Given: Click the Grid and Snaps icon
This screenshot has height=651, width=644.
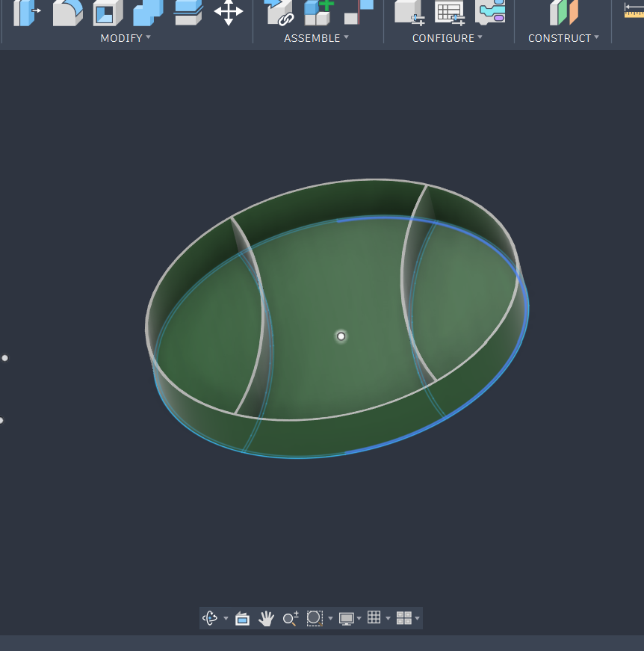Looking at the screenshot, I should pos(374,617).
